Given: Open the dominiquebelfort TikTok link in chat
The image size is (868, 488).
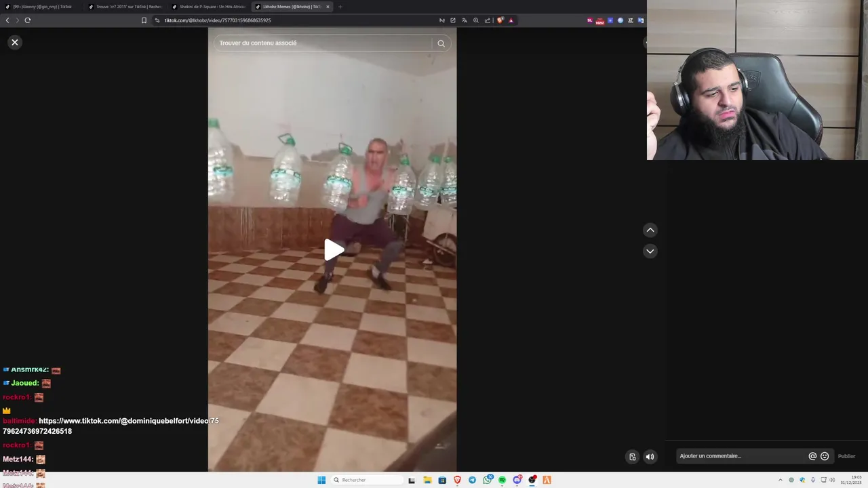Looking at the screenshot, I should (111, 426).
